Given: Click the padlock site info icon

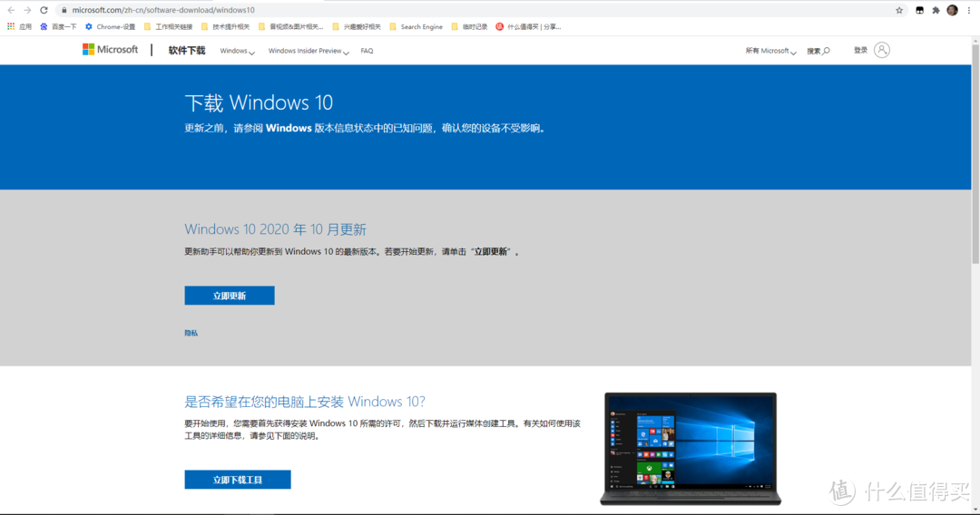Looking at the screenshot, I should [x=64, y=10].
